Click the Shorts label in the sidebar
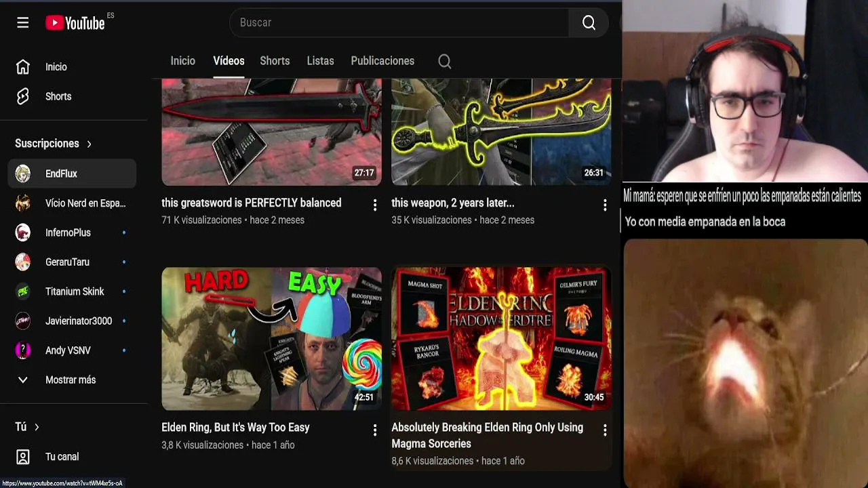 (x=58, y=96)
